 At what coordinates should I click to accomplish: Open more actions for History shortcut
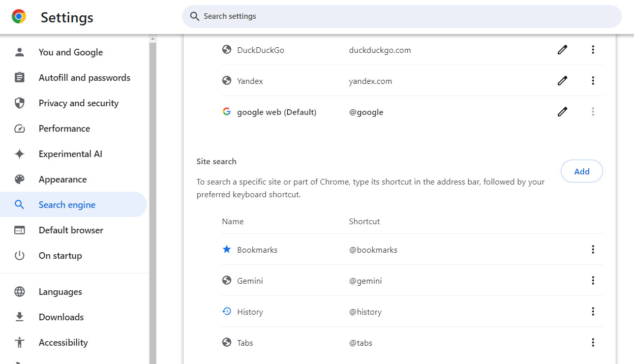[593, 312]
